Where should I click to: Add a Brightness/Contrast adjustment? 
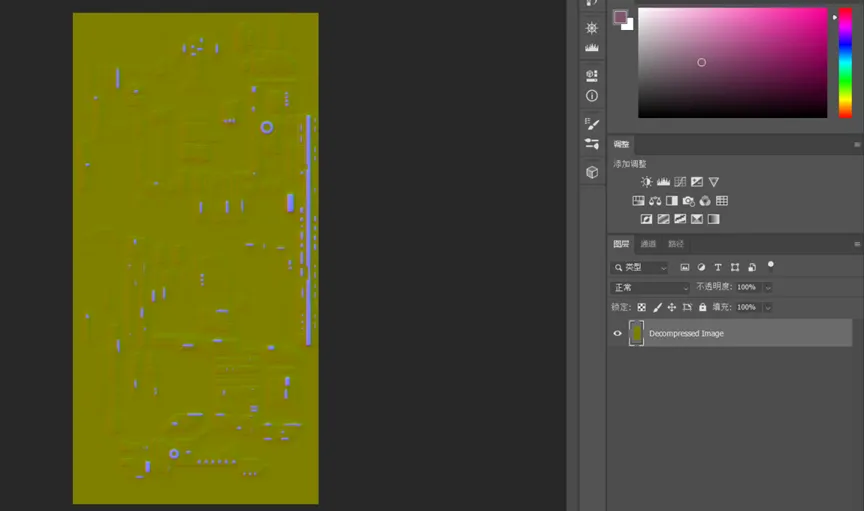(x=647, y=182)
